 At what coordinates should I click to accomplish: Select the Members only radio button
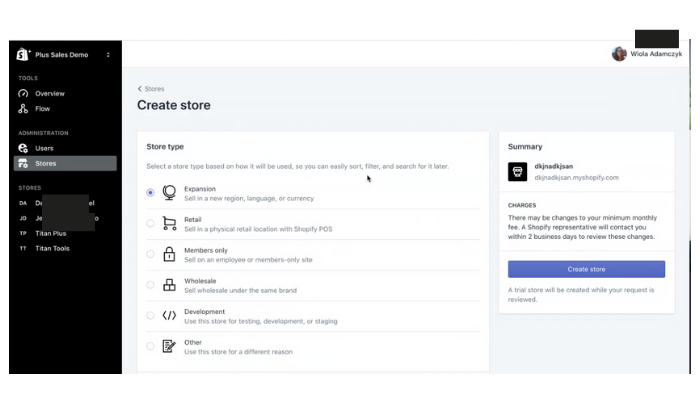150,254
